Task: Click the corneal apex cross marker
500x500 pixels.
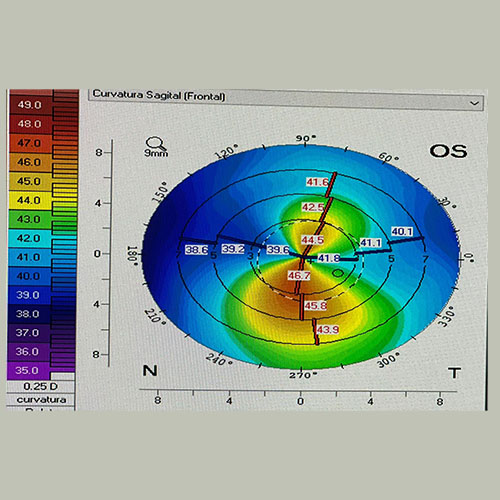Action: [x=311, y=261]
